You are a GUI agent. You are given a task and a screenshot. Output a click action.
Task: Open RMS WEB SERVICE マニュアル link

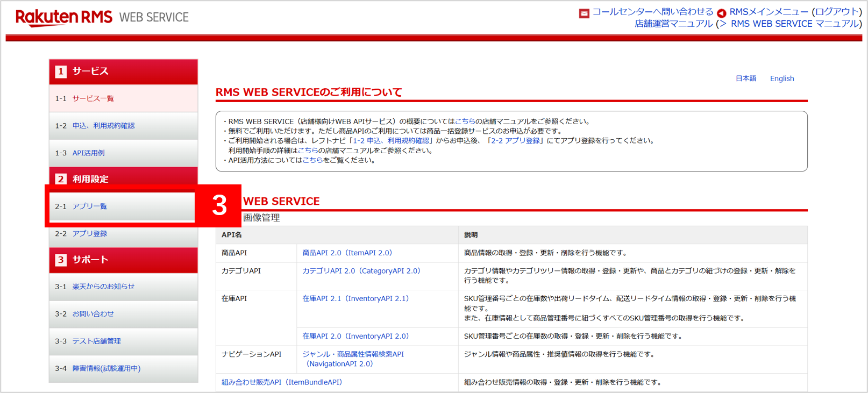[794, 24]
